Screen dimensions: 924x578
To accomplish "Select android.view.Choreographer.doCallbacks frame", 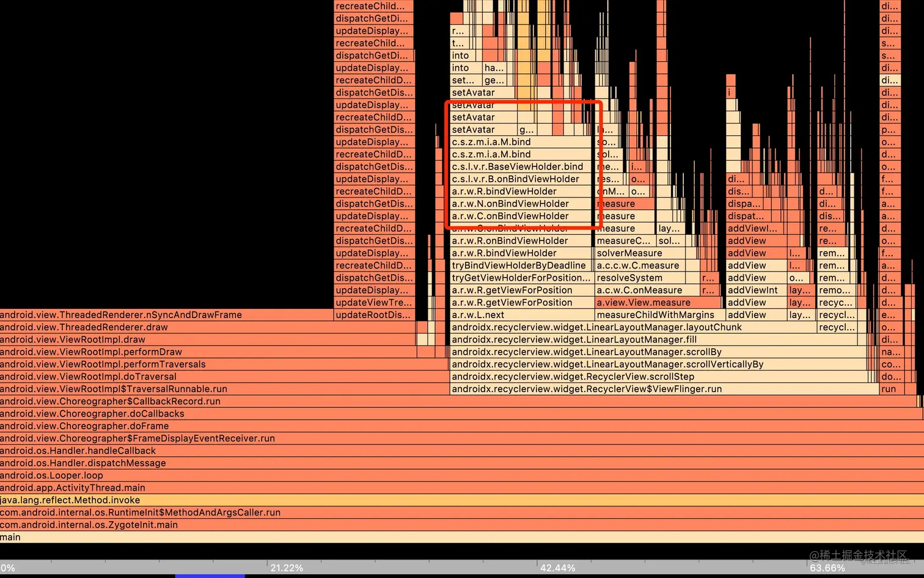I will tap(461, 413).
